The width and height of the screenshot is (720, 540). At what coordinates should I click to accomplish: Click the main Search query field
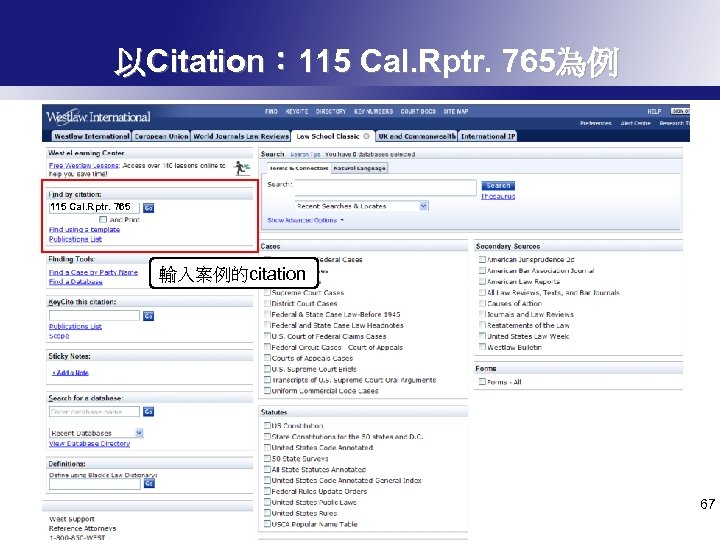(x=385, y=187)
